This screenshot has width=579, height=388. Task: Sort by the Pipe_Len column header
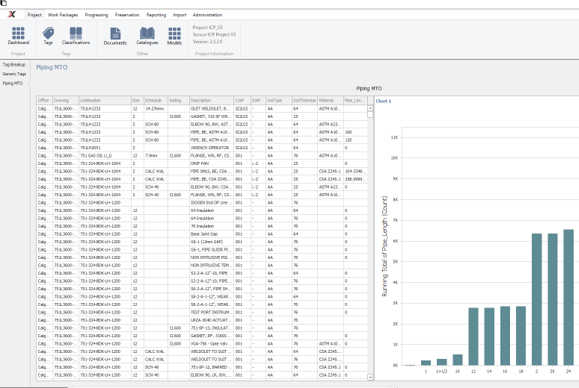(355, 100)
